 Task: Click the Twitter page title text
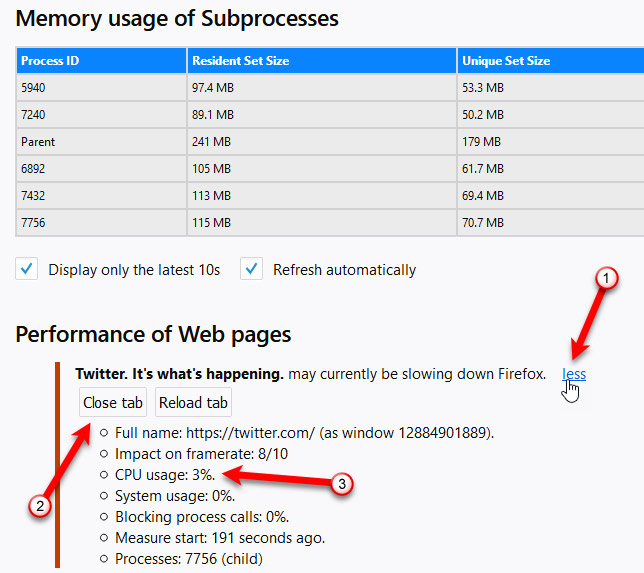coord(179,374)
